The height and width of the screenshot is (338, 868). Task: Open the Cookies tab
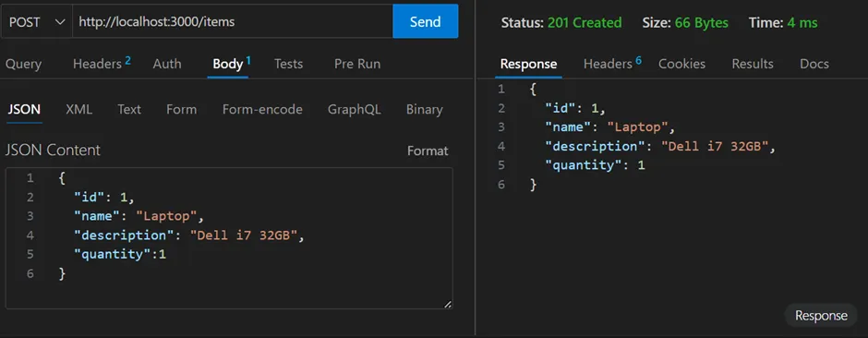682,64
